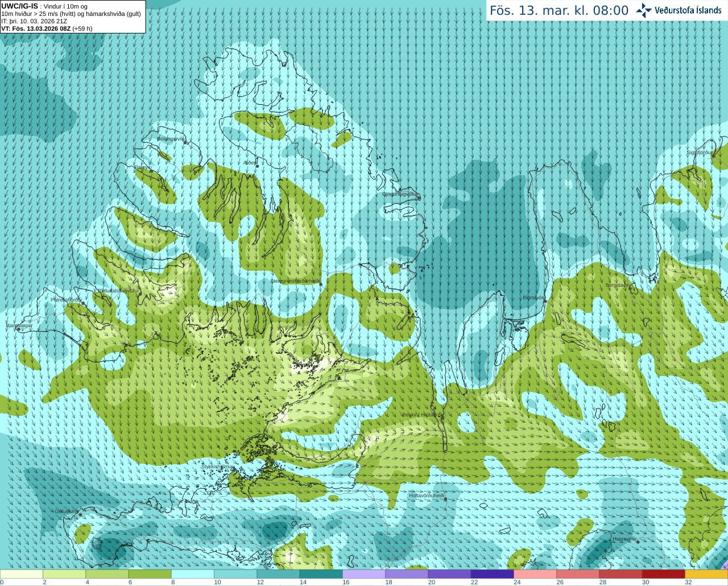
Task: Click the VT valid time line
Action: 47,28
